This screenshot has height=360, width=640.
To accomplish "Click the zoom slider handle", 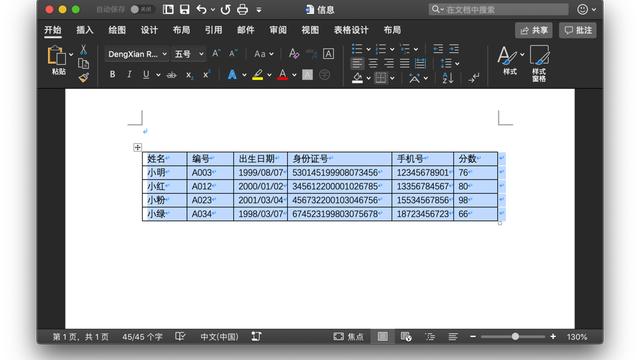I will (516, 336).
